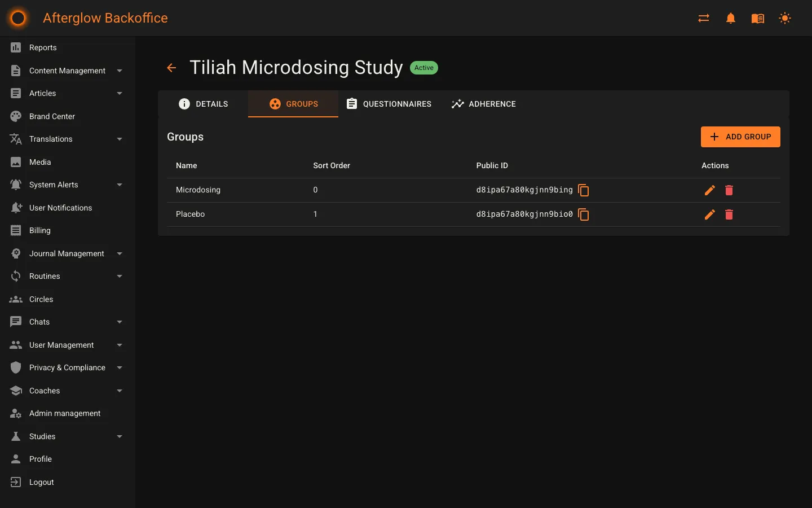812x508 pixels.
Task: Click the Translations language icon
Action: pos(16,139)
